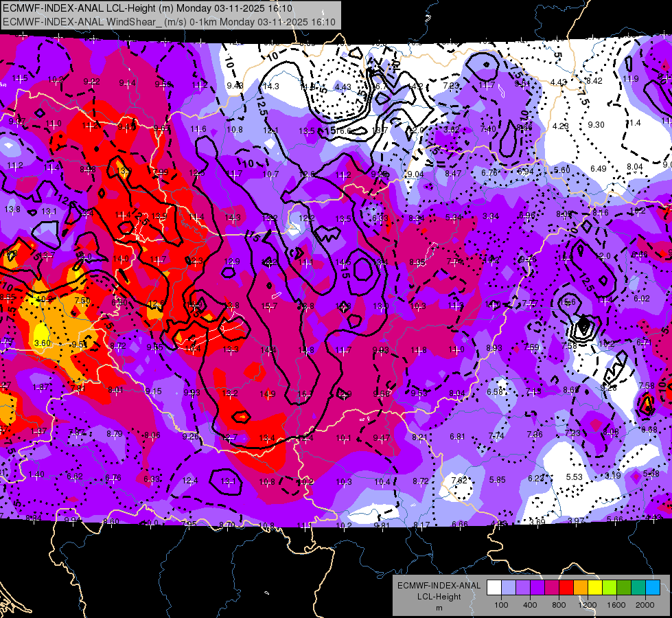Screen dimensions: 672x618
Task: Click the wind shear value 9.14
Action: [x=127, y=83]
